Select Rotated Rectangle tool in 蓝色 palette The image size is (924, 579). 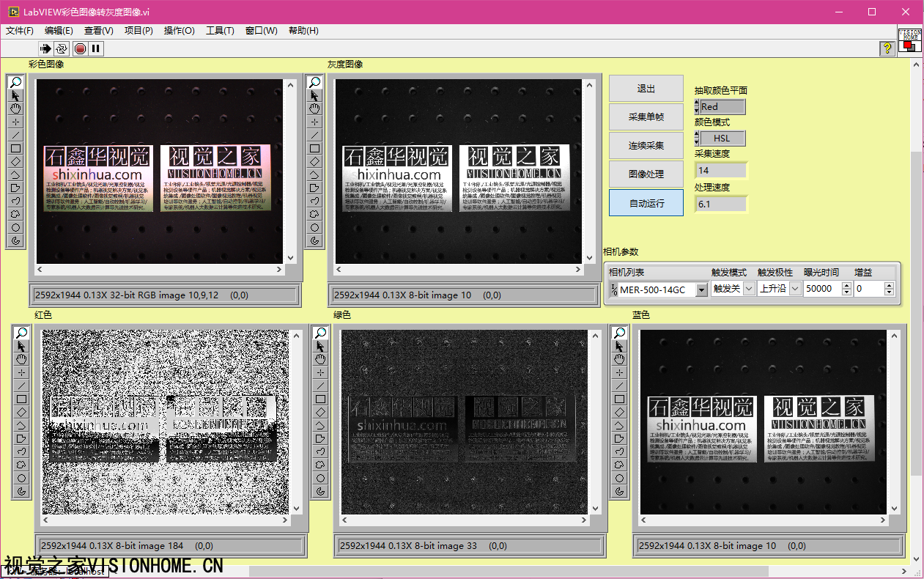(619, 412)
